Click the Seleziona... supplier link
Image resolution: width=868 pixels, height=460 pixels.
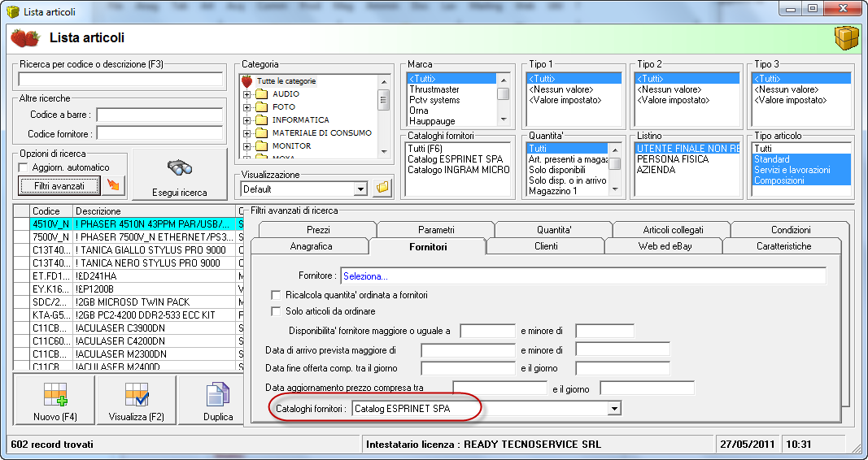tap(366, 276)
